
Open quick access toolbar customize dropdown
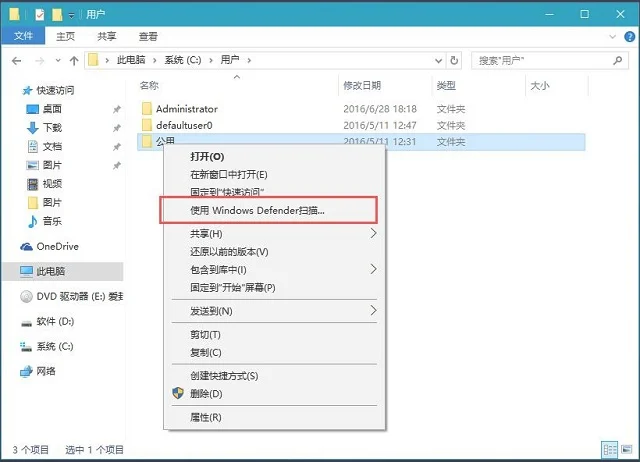tap(71, 16)
